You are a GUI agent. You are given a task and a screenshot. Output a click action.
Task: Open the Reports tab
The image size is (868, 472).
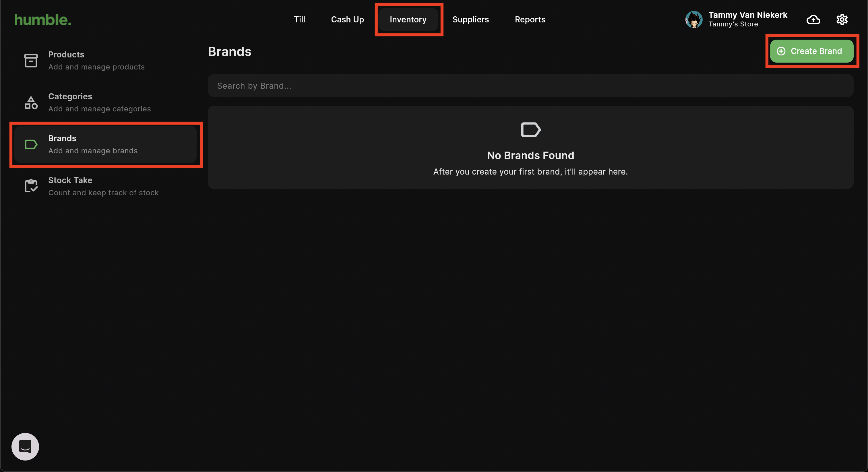(x=530, y=20)
